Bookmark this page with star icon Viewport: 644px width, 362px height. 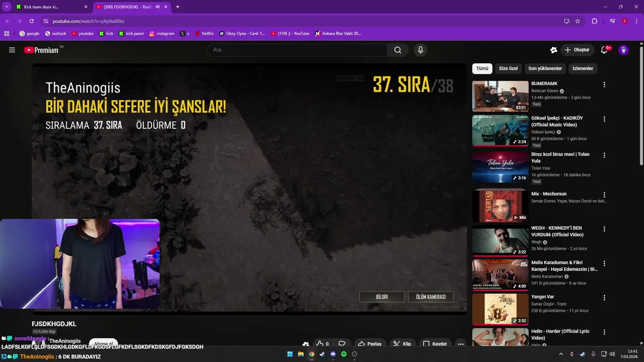click(578, 21)
